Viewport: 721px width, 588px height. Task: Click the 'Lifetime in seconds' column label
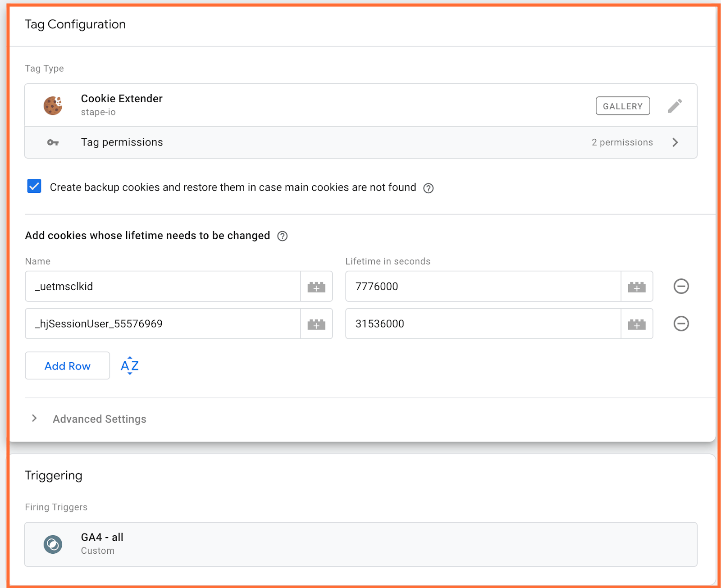[x=388, y=261]
